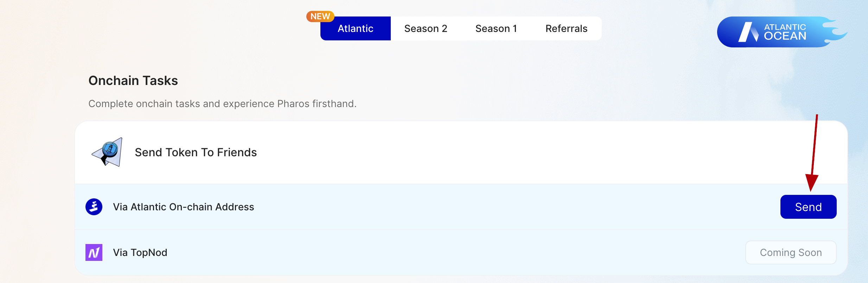The height and width of the screenshot is (283, 868).
Task: Click the Complete onchain tasks description text
Action: (x=222, y=104)
